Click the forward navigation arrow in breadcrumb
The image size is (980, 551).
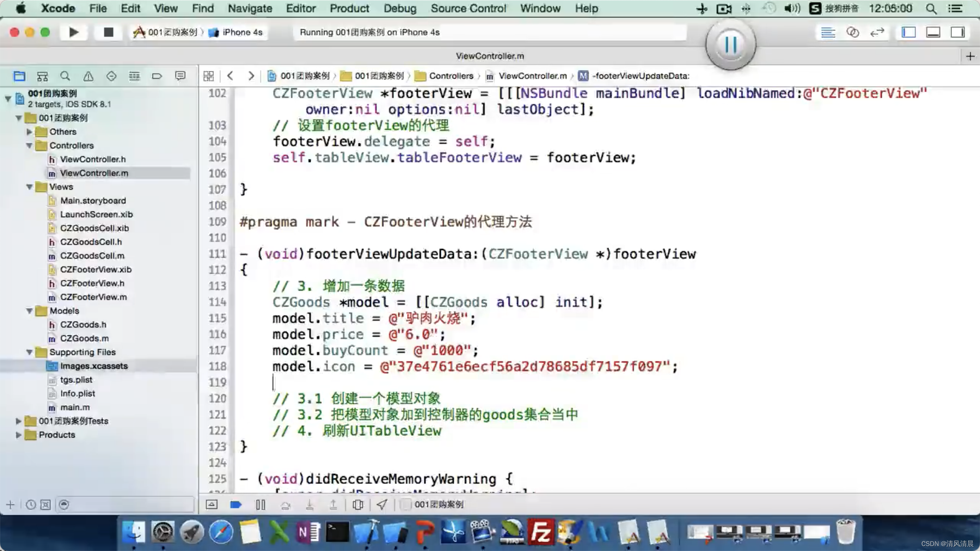250,75
